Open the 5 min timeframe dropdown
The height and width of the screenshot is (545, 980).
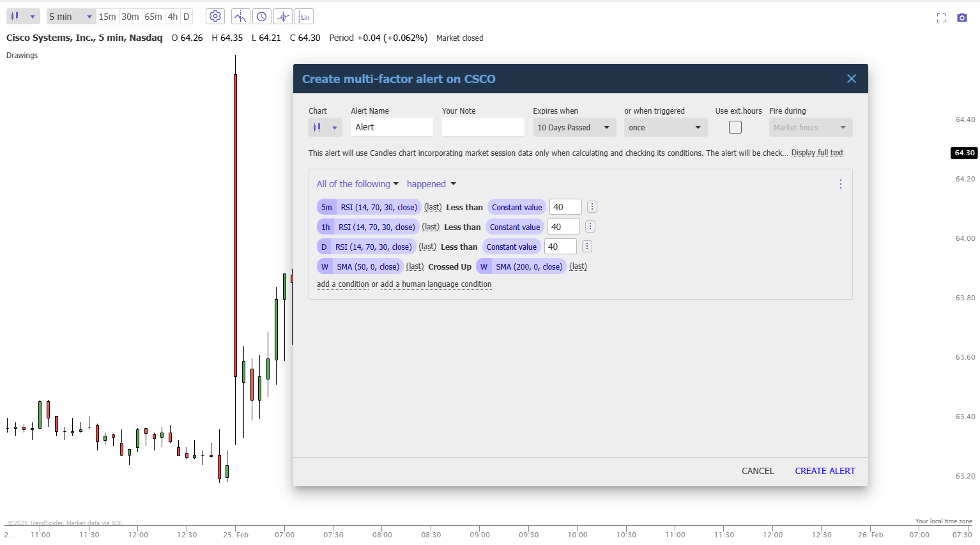point(71,17)
